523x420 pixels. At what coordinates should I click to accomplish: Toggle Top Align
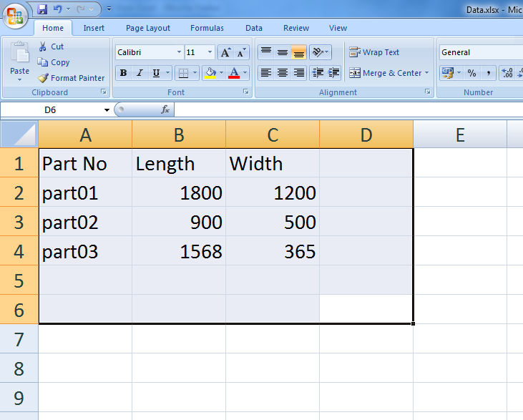point(266,52)
